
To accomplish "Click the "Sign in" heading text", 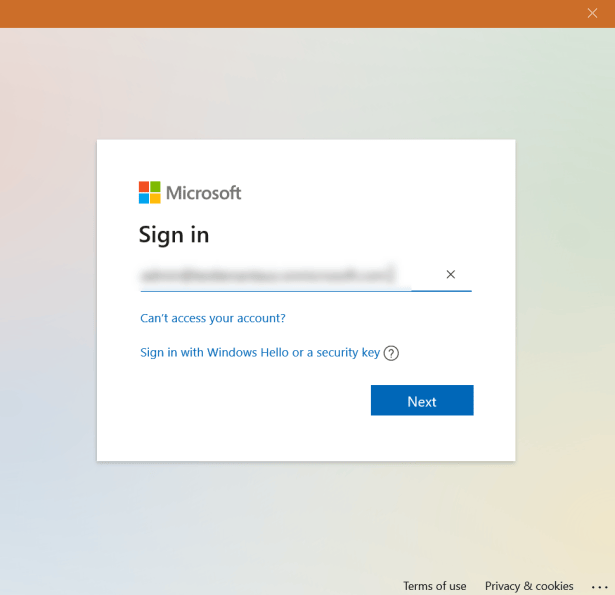I will (x=174, y=235).
